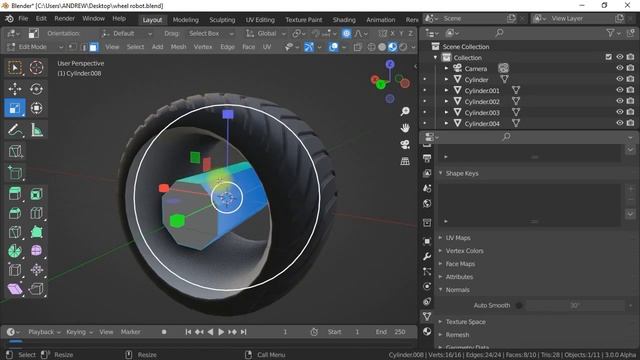640x360 pixels.
Task: Select the Loop Cut tool
Action: 36,213
